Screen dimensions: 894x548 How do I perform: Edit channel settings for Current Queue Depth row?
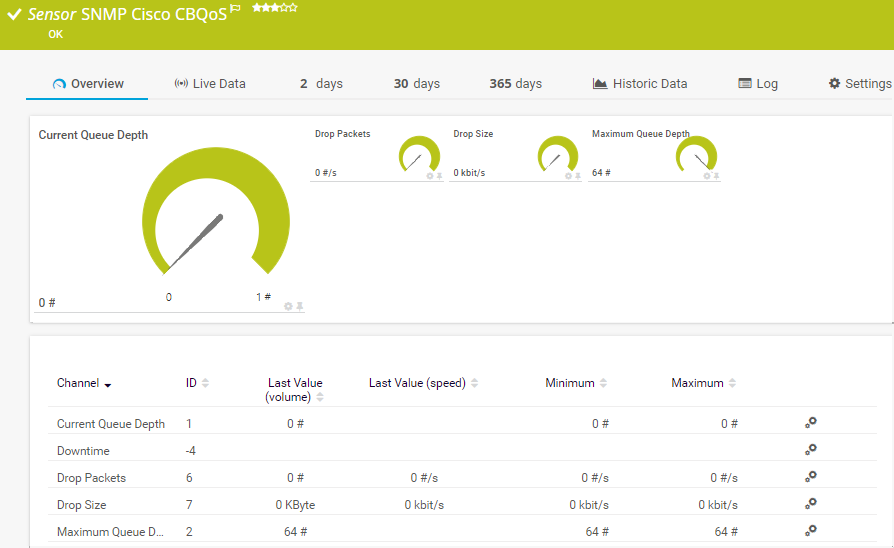pyautogui.click(x=811, y=423)
